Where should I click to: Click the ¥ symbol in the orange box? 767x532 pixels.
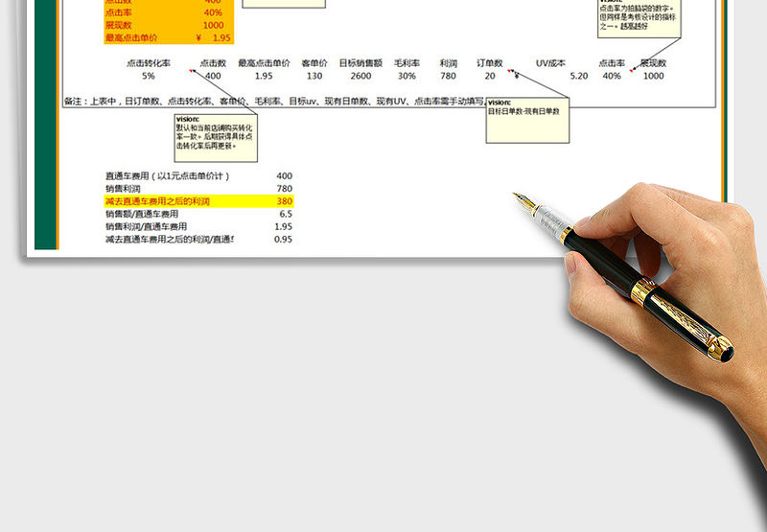[198, 37]
